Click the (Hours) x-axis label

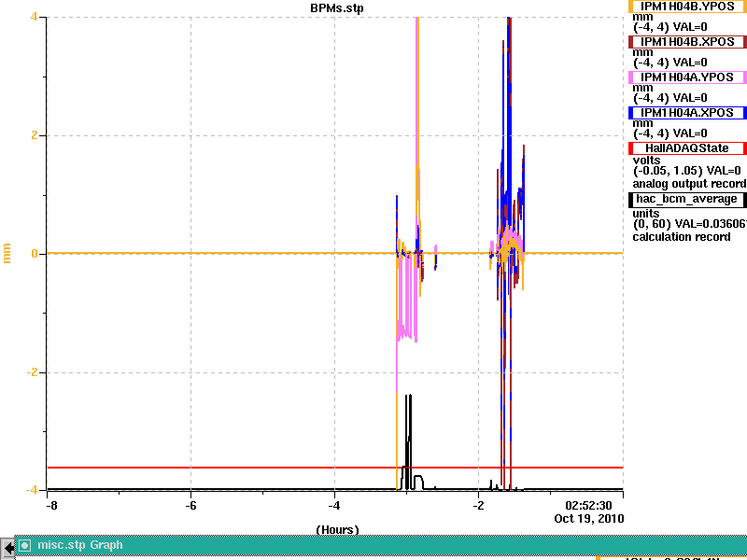(x=337, y=529)
